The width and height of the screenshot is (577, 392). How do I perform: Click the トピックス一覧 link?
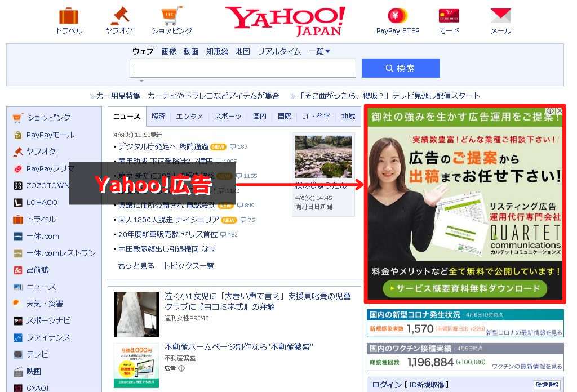click(x=189, y=266)
